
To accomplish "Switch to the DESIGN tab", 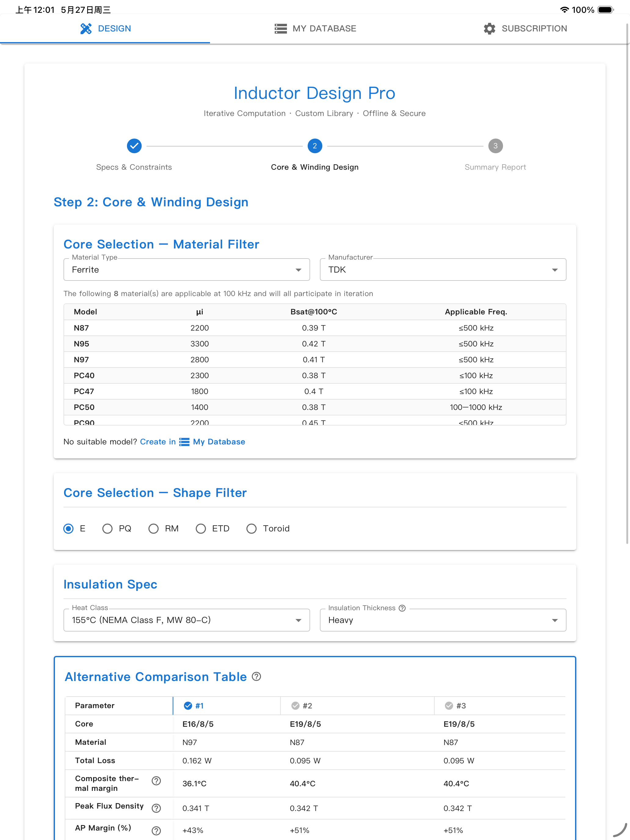I will tap(105, 28).
